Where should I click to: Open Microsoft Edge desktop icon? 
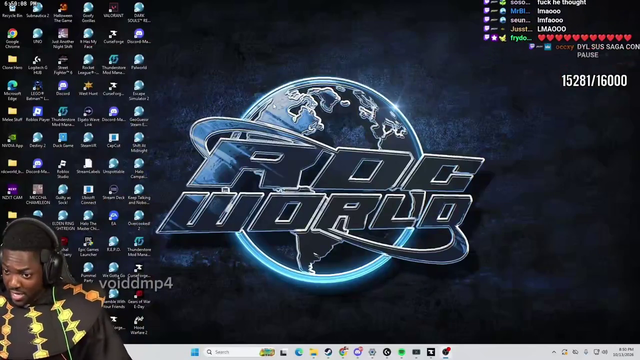12,90
